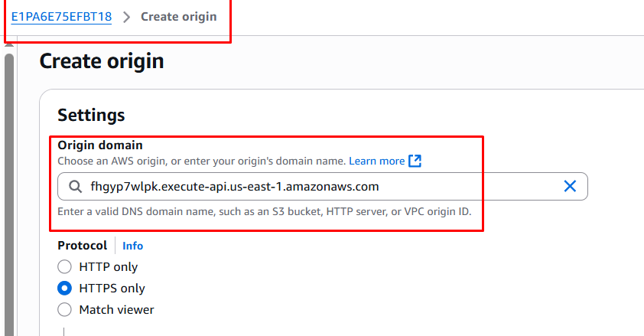
Task: Click the left vertical scrollbar thumb
Action: (9, 191)
